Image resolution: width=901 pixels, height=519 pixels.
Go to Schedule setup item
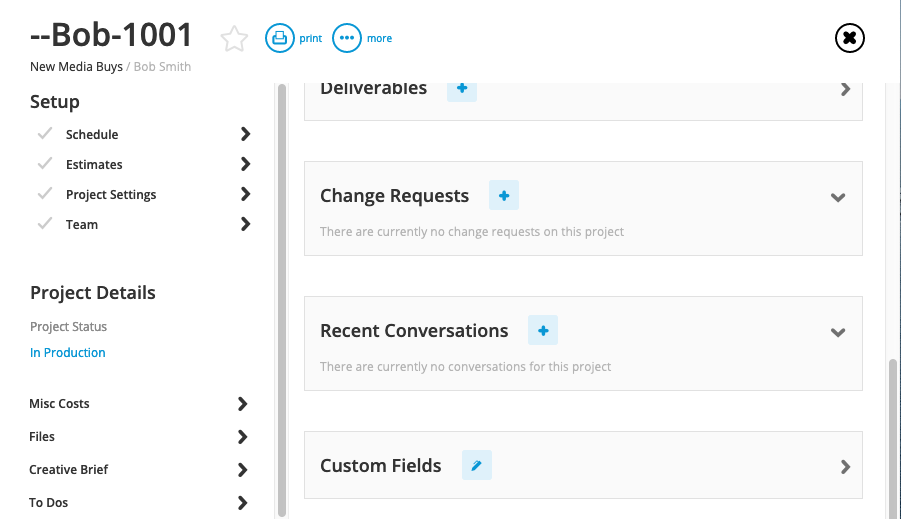pos(92,134)
